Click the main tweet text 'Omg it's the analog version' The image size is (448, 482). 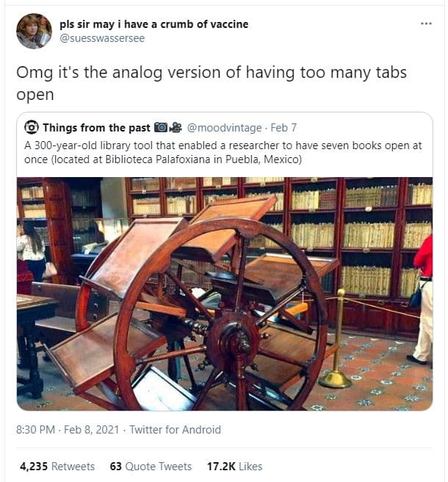(212, 83)
